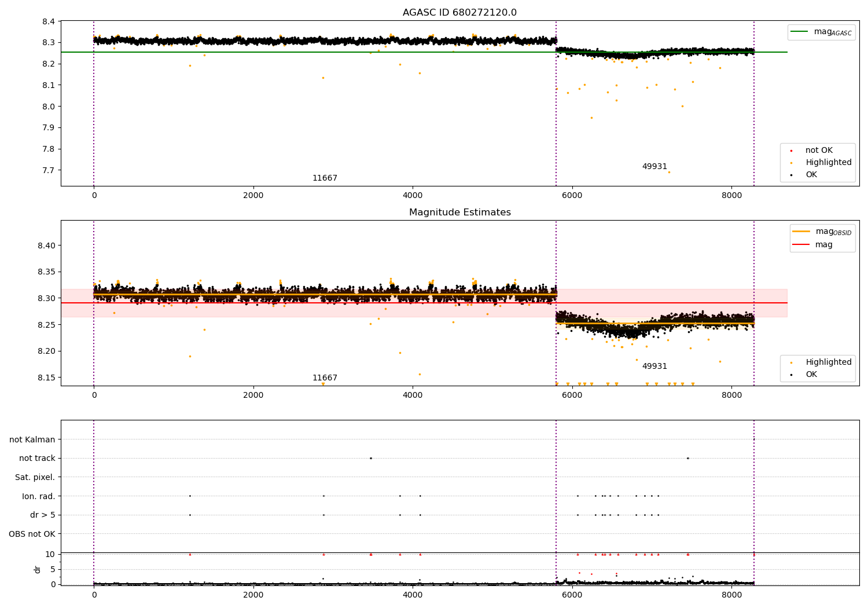Click the orange line swatch for mag OBSID legend
Viewport: 868px width, 608px height.
point(801,232)
